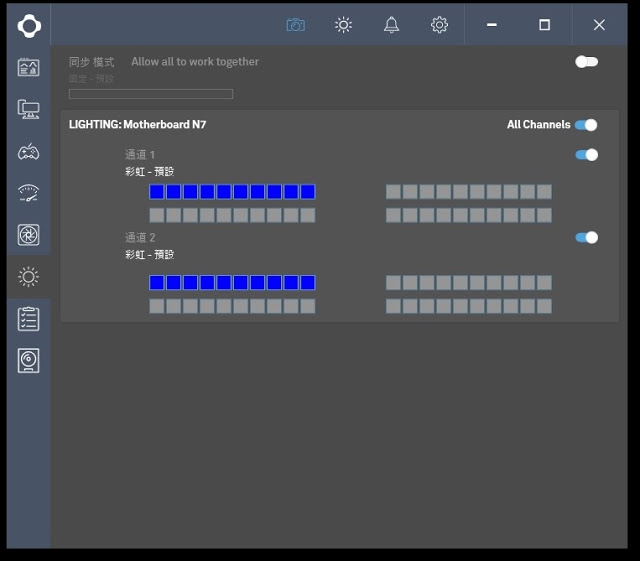Click first gray LED, 通道 1 upper right strip

(393, 192)
